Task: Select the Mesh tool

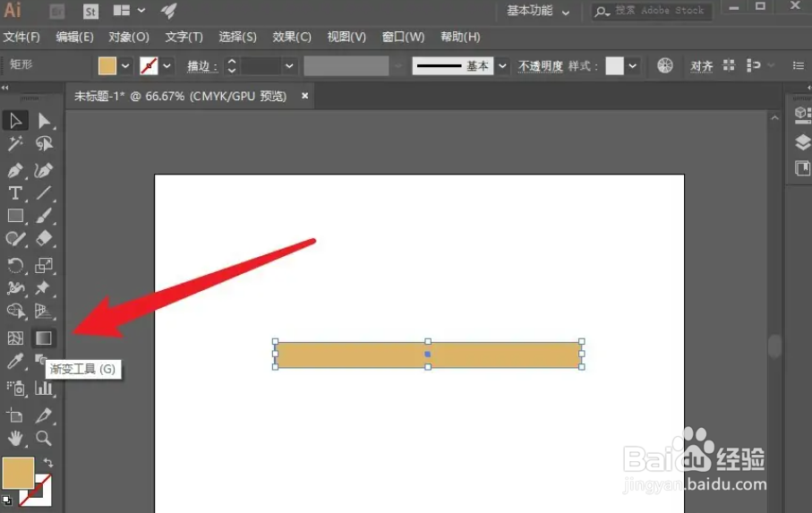Action: [x=15, y=338]
